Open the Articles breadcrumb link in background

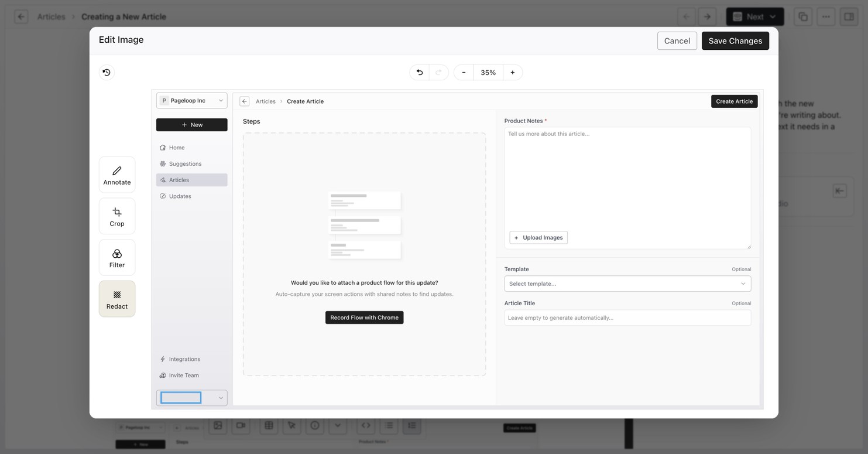click(x=51, y=16)
